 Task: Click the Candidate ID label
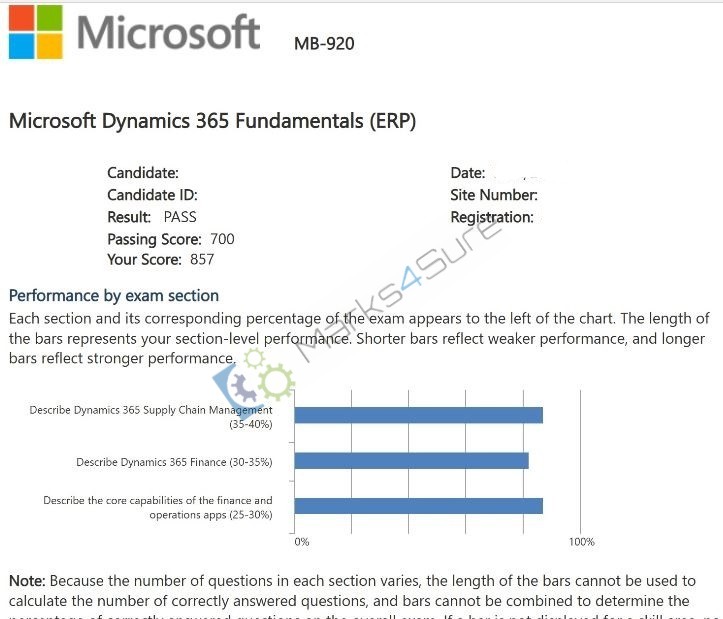click(152, 195)
